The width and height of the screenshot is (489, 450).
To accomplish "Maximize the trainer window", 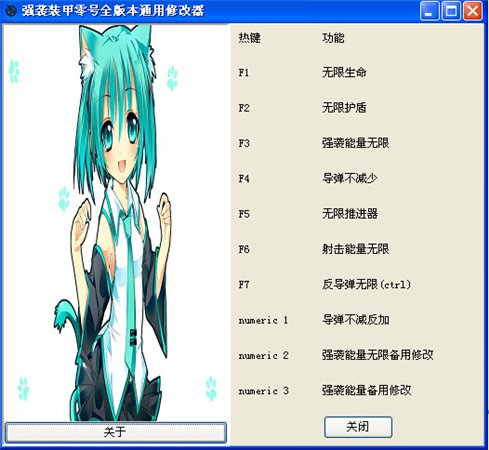I will (x=451, y=11).
